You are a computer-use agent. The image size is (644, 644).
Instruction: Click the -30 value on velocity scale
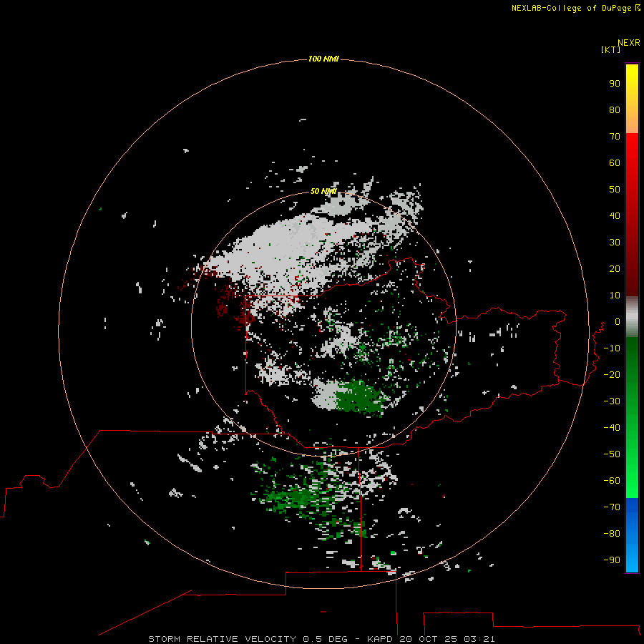612,401
